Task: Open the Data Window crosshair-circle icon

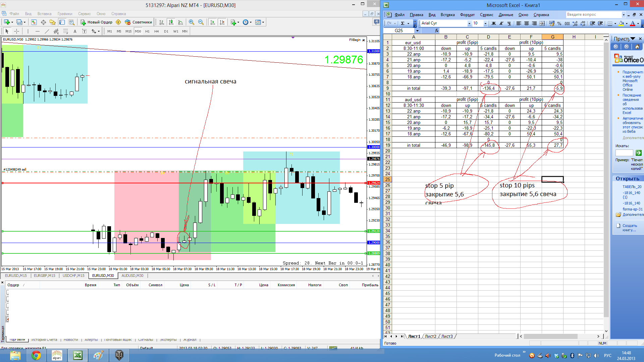Action: pyautogui.click(x=43, y=22)
